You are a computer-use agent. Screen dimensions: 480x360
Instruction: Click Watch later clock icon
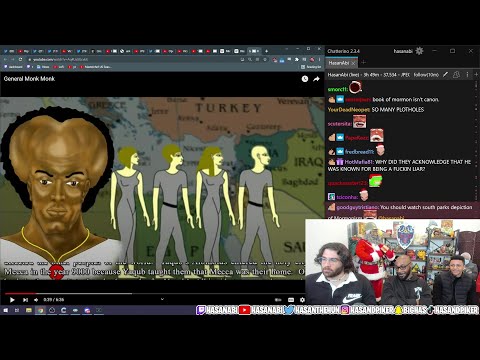coord(305,79)
